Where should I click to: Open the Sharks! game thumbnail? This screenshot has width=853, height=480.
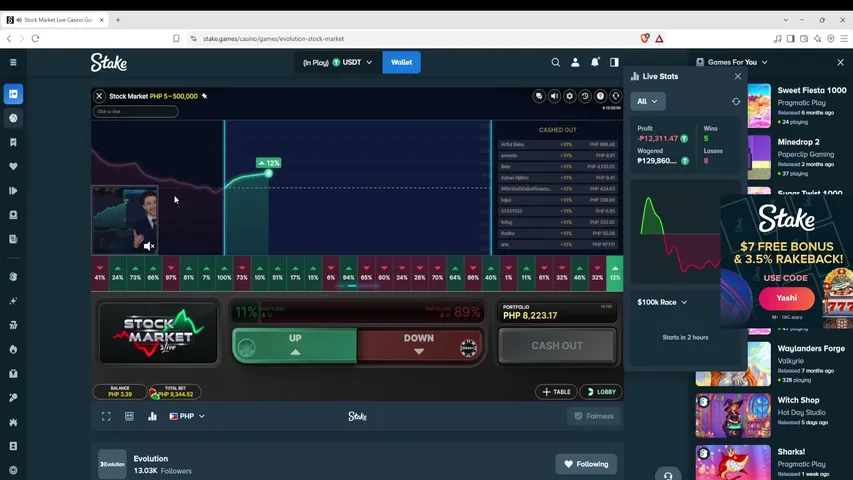point(733,464)
